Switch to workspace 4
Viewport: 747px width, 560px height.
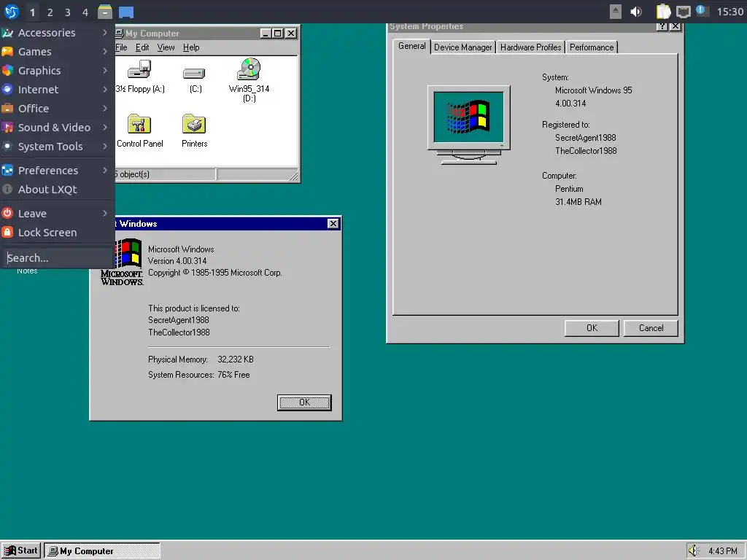(x=85, y=12)
